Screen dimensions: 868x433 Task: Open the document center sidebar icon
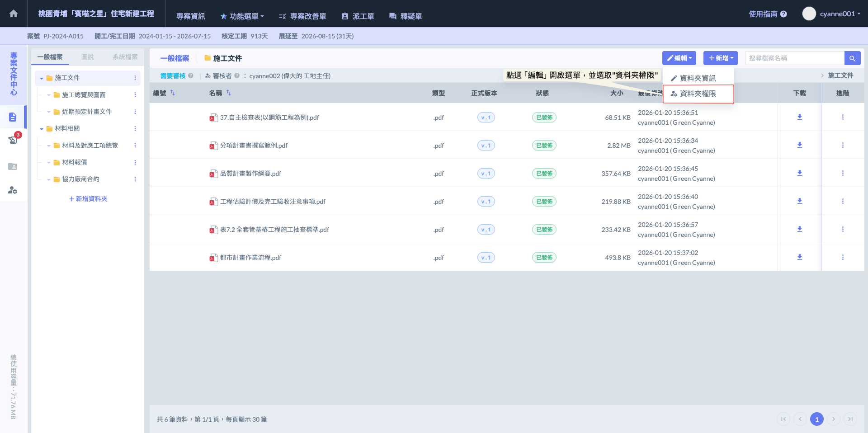(13, 117)
